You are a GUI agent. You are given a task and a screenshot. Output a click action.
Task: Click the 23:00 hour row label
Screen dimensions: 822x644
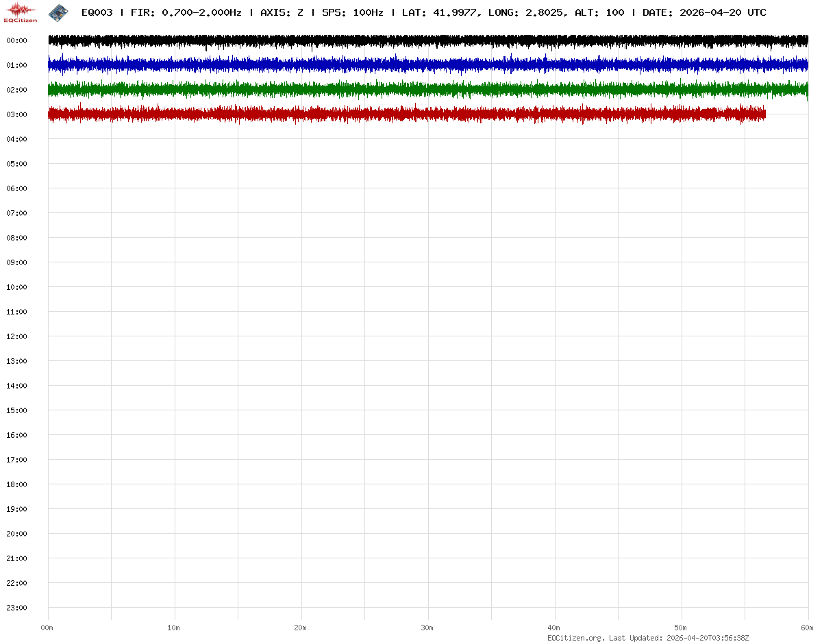(x=16, y=608)
